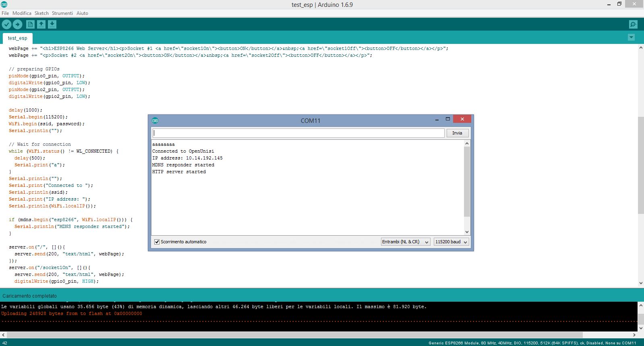
Task: Open the Modifica menu
Action: (x=22, y=13)
